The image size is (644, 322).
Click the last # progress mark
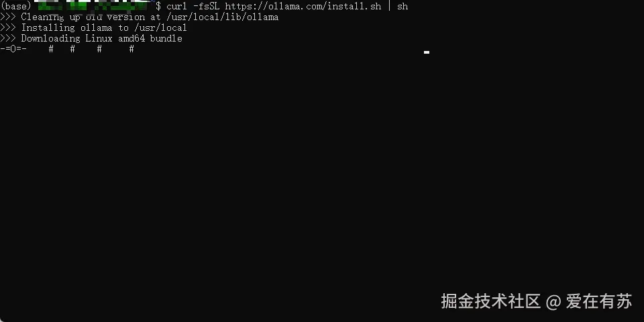[131, 49]
